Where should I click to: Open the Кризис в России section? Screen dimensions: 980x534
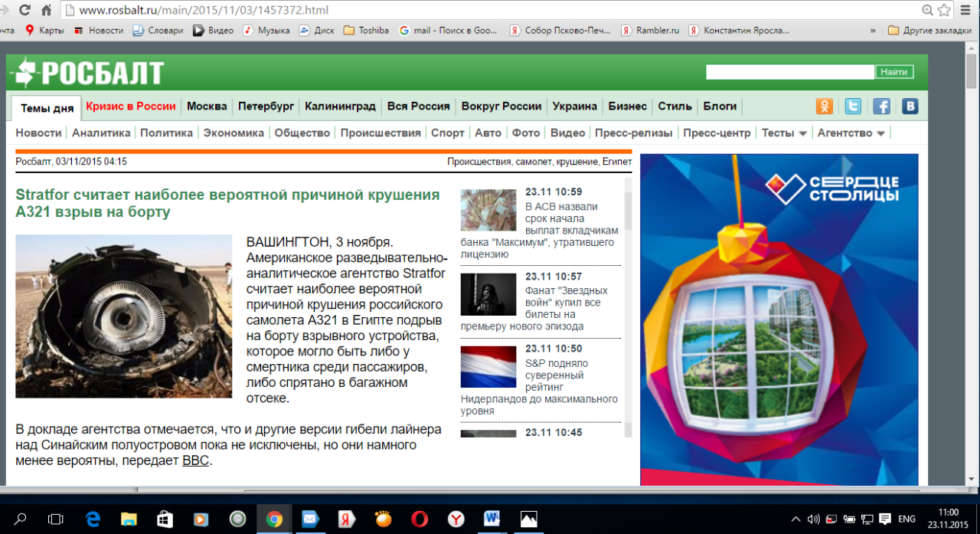tap(131, 106)
